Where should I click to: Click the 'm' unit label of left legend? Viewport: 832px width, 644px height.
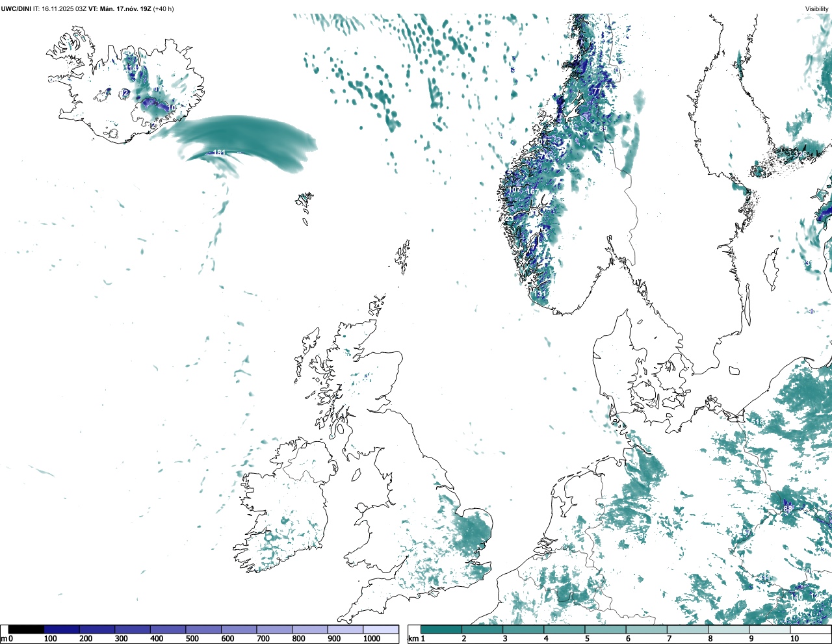pos(3,639)
